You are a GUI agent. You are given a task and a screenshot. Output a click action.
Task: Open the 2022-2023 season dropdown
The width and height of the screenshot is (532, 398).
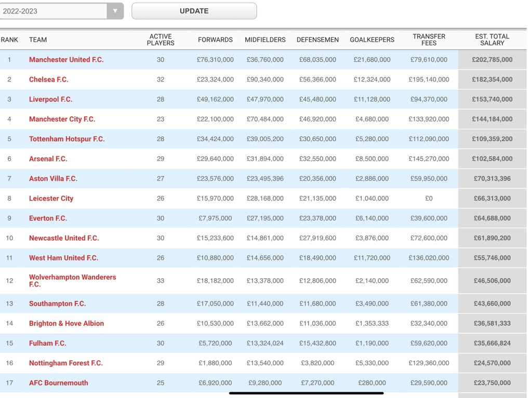tap(61, 11)
